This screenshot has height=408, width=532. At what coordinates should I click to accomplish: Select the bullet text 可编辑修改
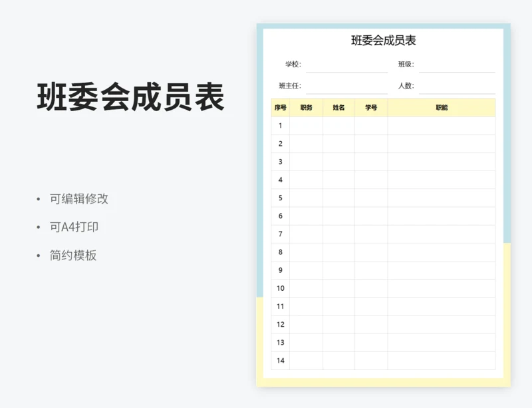tap(78, 199)
